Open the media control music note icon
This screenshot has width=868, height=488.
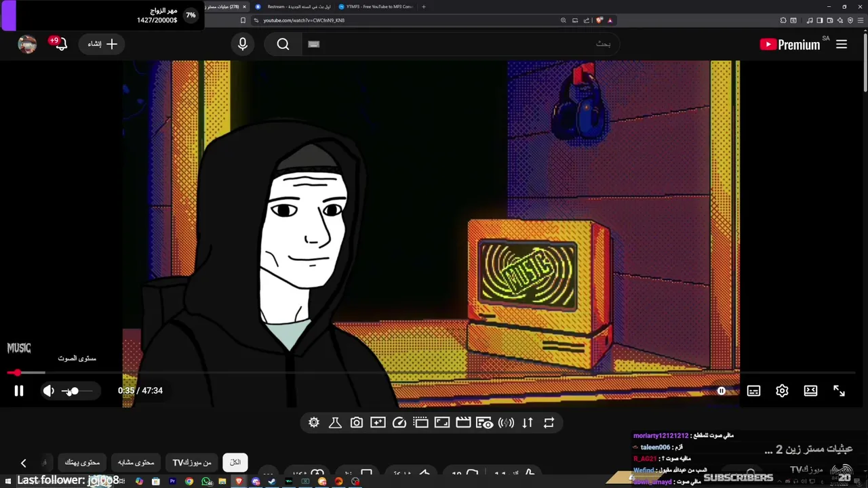click(x=810, y=20)
